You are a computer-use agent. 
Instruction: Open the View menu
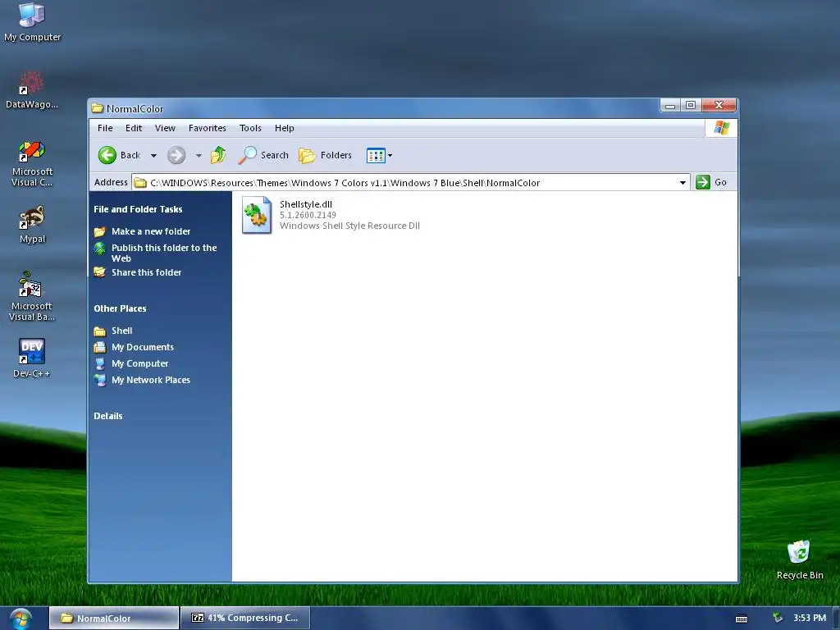coord(165,128)
